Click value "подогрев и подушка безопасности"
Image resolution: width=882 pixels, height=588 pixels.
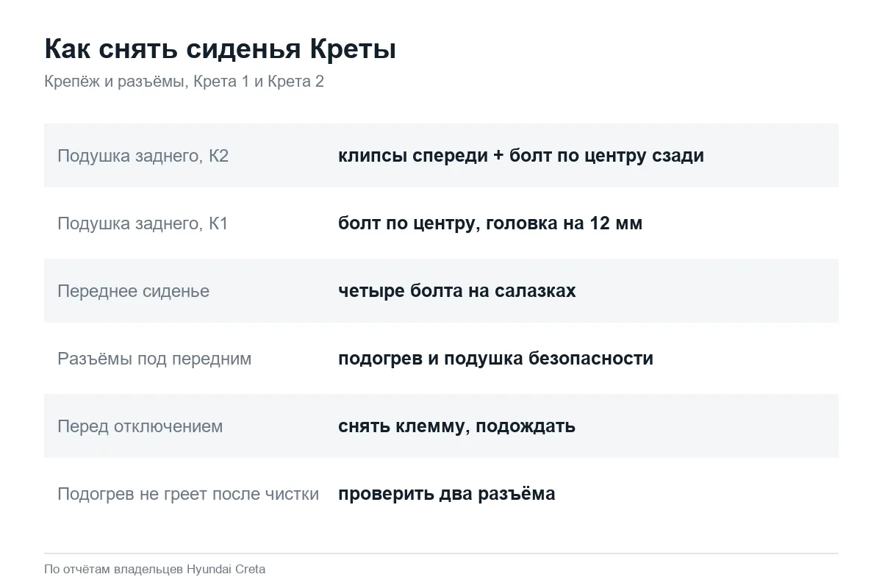point(495,359)
